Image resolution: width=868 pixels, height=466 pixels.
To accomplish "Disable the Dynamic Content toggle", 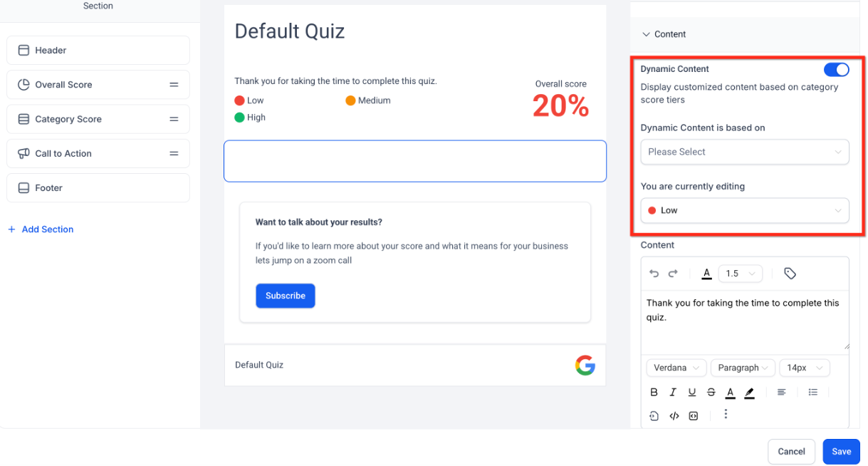I will click(x=836, y=69).
